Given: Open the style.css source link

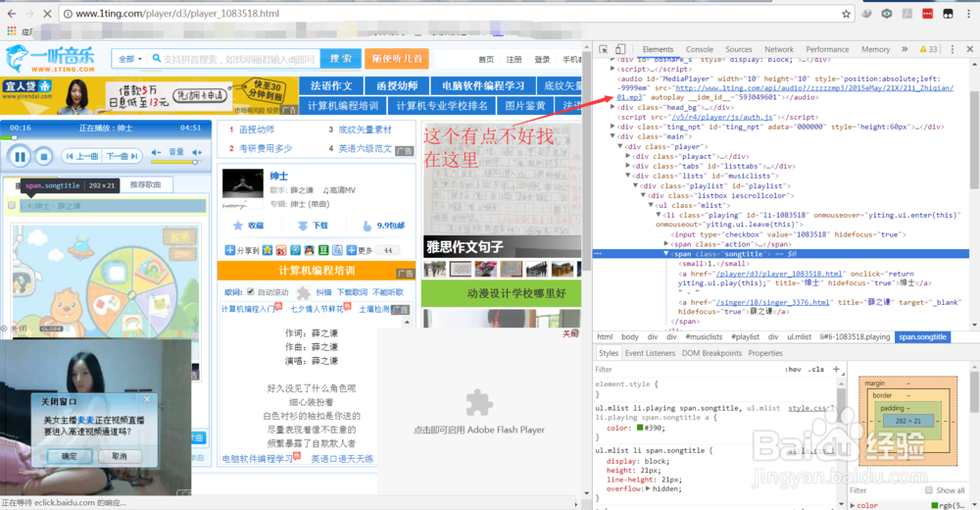Looking at the screenshot, I should [x=810, y=408].
